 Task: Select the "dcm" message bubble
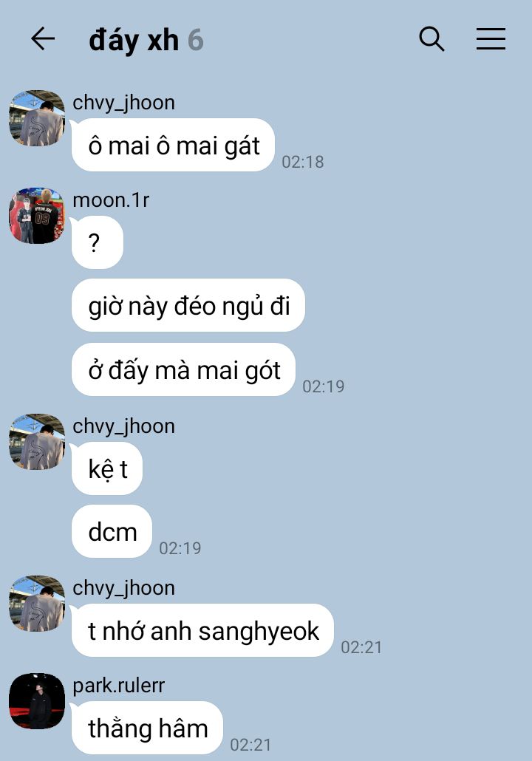click(112, 531)
